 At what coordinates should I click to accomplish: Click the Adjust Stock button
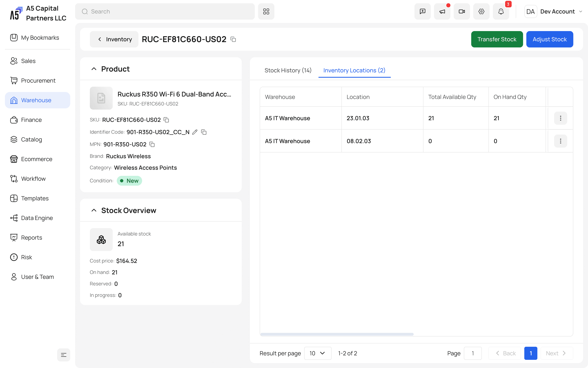pos(550,39)
